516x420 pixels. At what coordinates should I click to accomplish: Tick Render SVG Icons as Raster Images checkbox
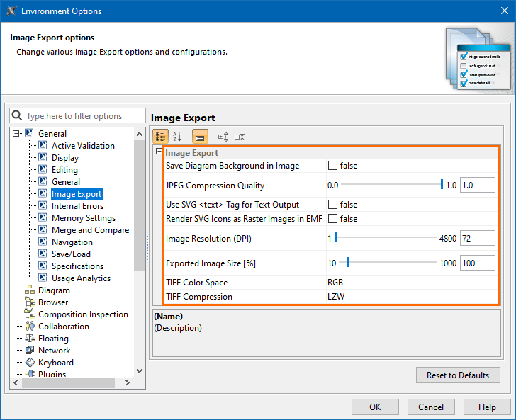coord(332,219)
